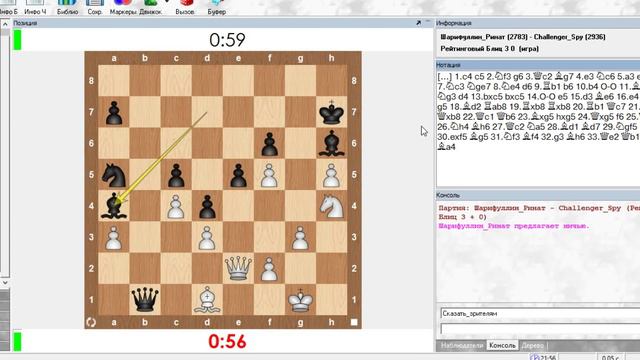
Task: Click the Буфер (clipboard) toolbar icon
Action: 216,7
